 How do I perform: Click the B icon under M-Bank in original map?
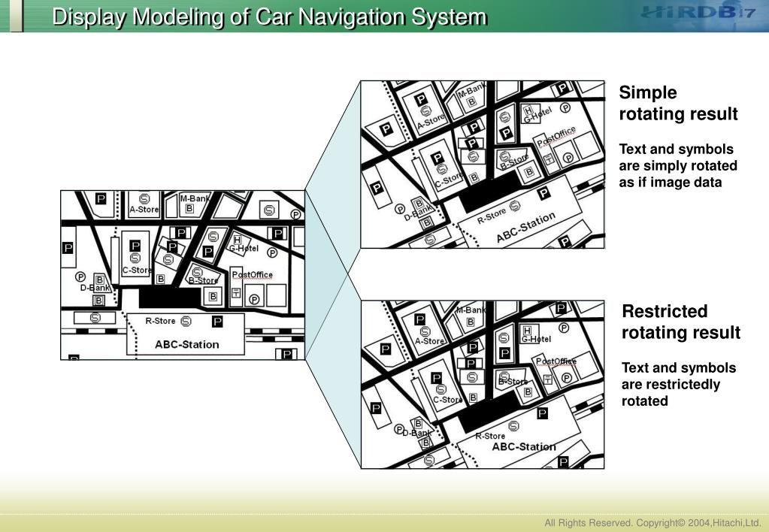[x=189, y=208]
